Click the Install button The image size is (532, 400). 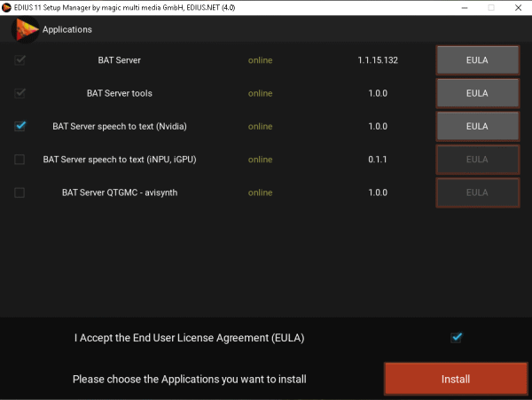pyautogui.click(x=456, y=379)
